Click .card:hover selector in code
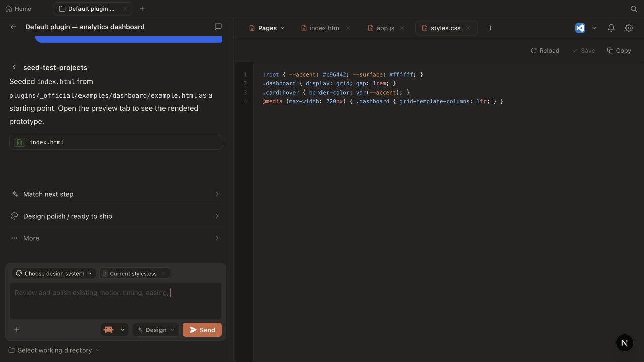 pyautogui.click(x=281, y=93)
